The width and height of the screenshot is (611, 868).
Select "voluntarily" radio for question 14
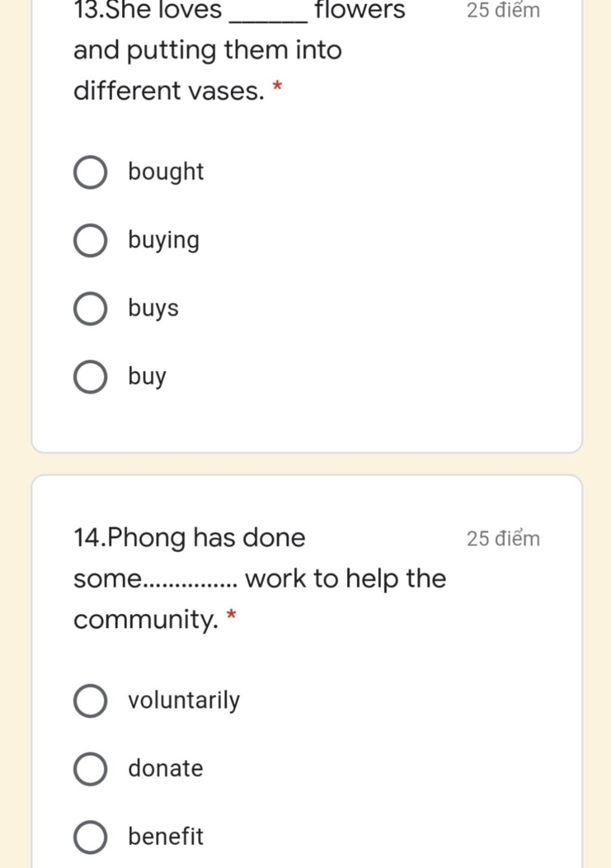[91, 701]
